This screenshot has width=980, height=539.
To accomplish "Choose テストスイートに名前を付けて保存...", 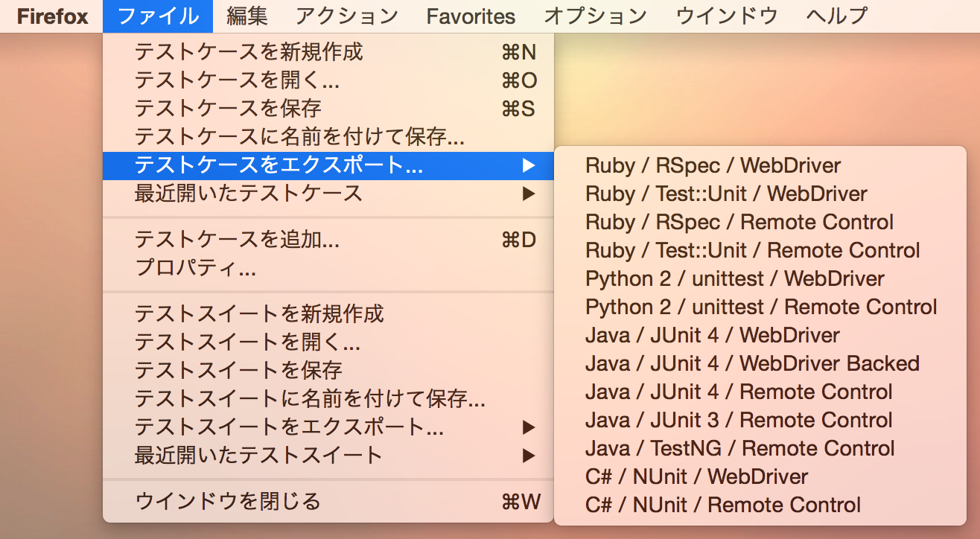I will pos(328,399).
